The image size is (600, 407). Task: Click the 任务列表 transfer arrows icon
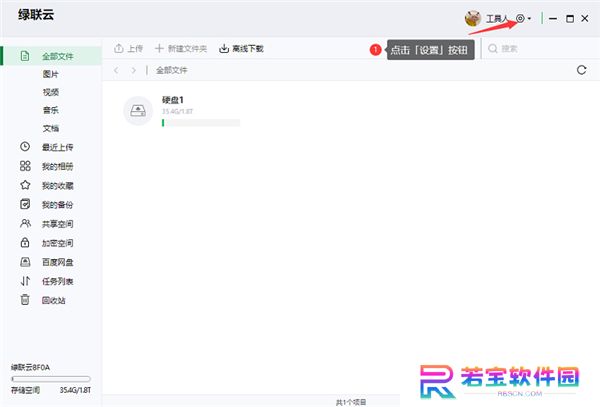[x=25, y=281]
